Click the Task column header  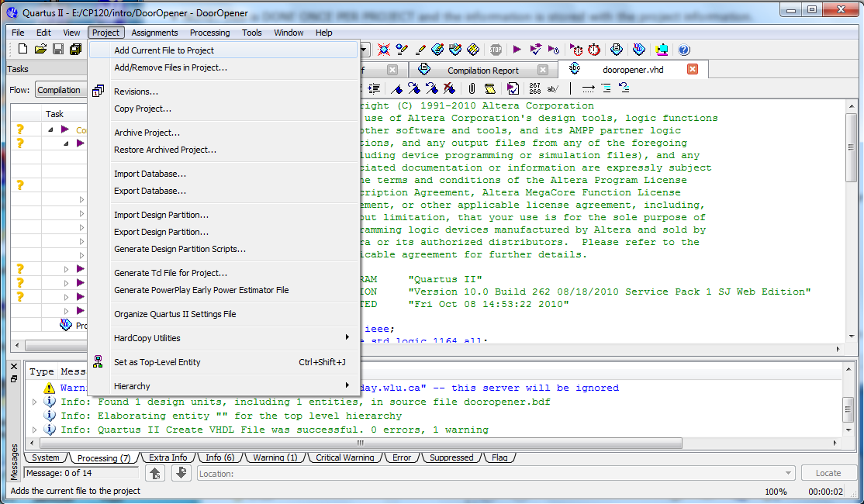(54, 114)
